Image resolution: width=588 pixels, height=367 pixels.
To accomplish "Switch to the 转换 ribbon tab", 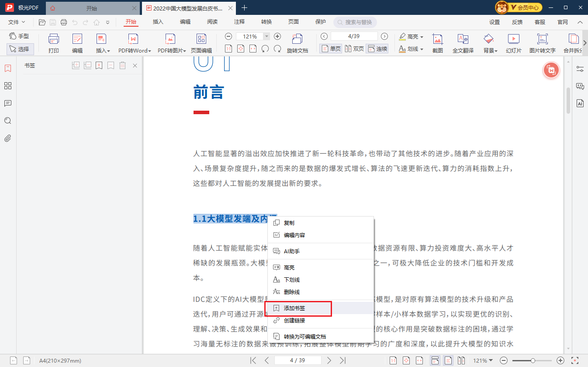I will click(266, 22).
